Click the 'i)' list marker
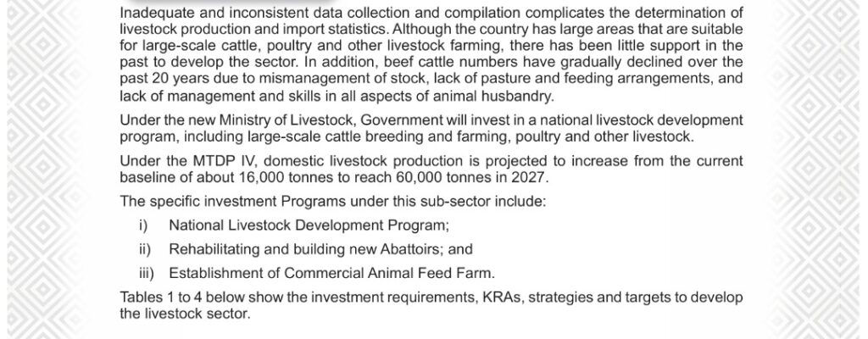 144,226
